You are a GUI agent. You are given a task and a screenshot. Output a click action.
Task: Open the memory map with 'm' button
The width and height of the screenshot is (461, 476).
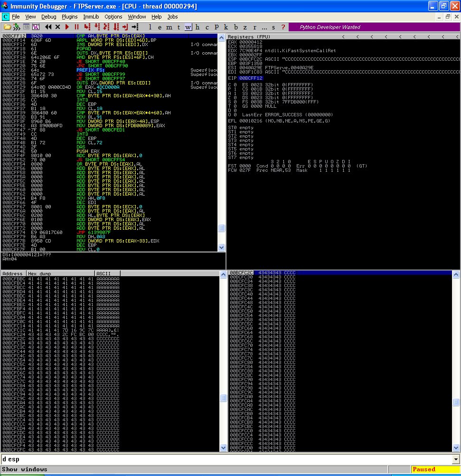pos(169,27)
